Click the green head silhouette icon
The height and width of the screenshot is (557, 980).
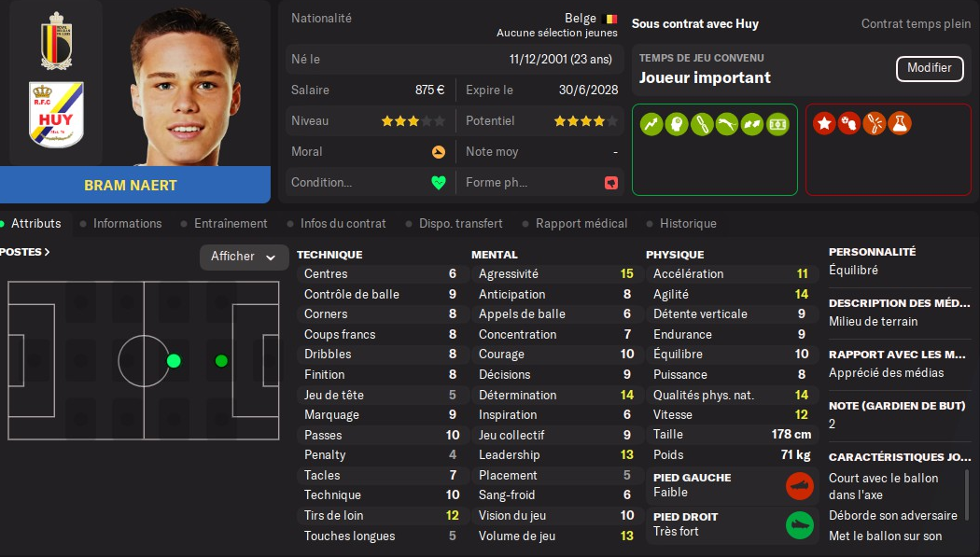pyautogui.click(x=677, y=123)
